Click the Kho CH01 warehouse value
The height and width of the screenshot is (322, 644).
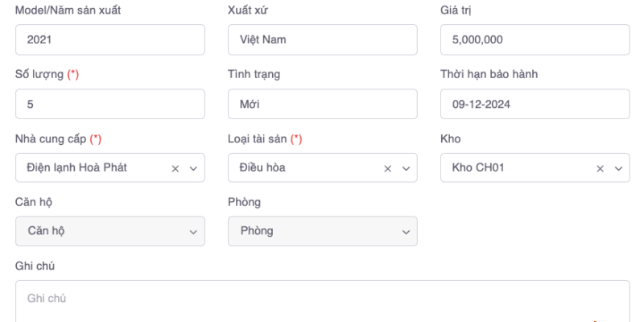pyautogui.click(x=478, y=167)
